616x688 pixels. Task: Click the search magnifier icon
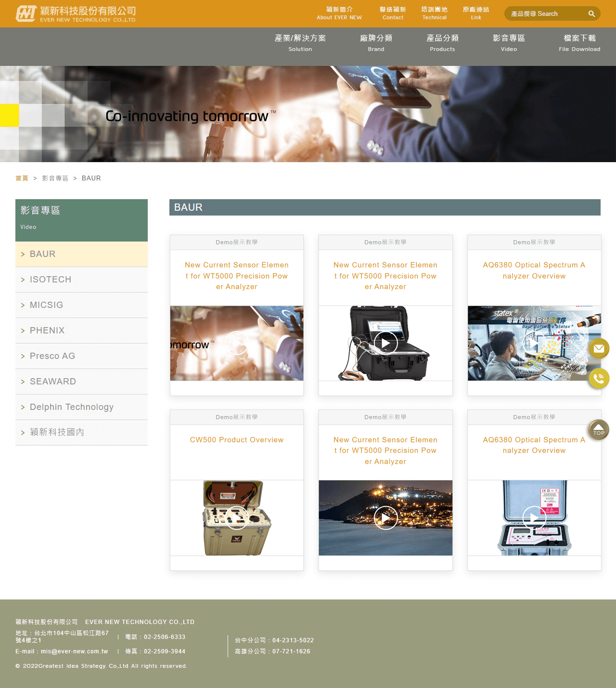(591, 14)
